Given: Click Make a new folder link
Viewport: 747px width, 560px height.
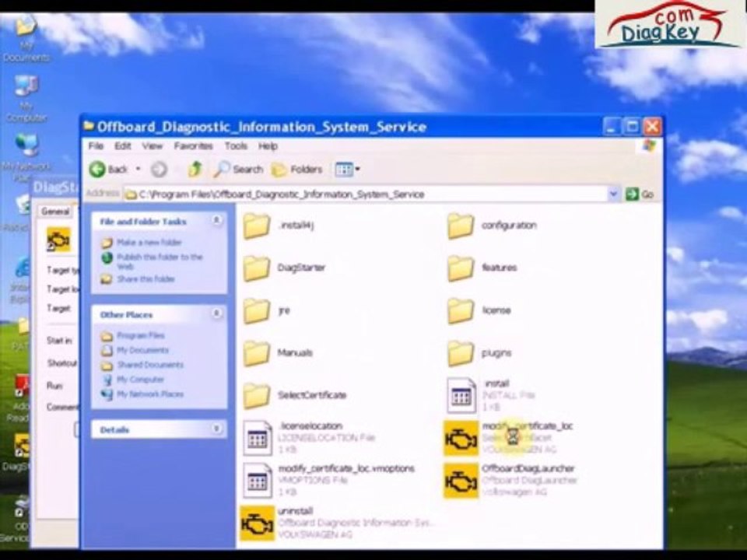Looking at the screenshot, I should coord(149,243).
